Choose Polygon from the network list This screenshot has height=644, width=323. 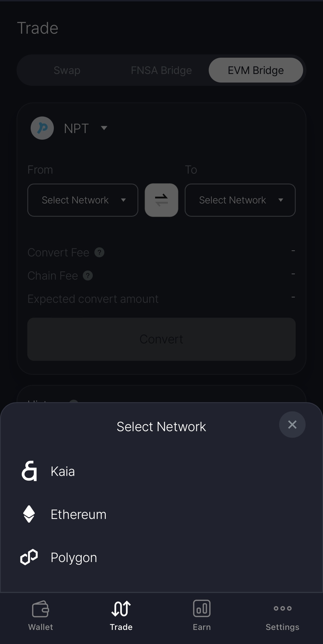click(74, 558)
